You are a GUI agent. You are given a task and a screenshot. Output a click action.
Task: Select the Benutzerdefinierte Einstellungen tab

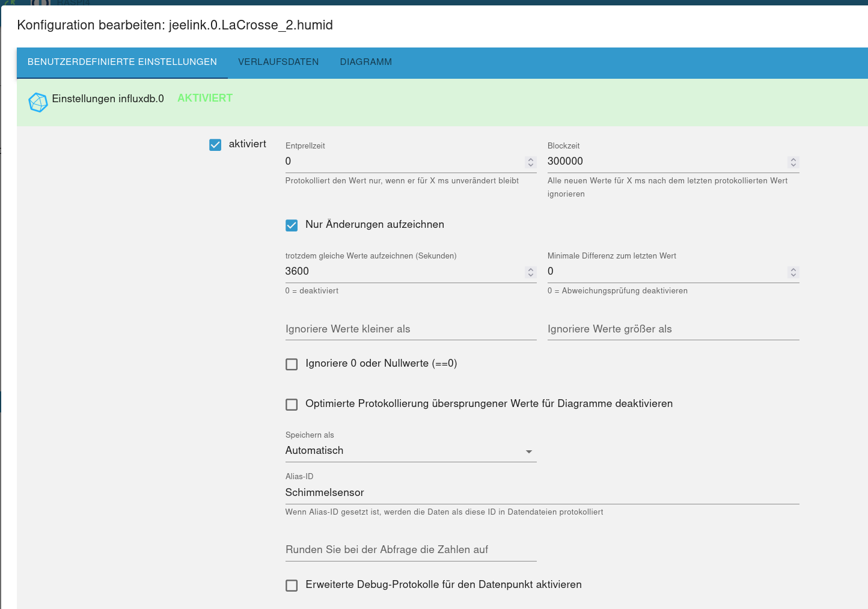(x=122, y=62)
